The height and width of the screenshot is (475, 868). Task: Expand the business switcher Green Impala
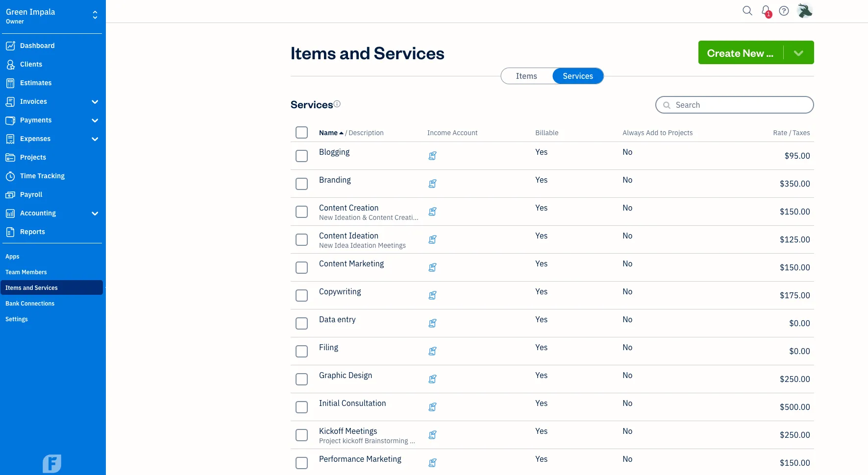(95, 16)
